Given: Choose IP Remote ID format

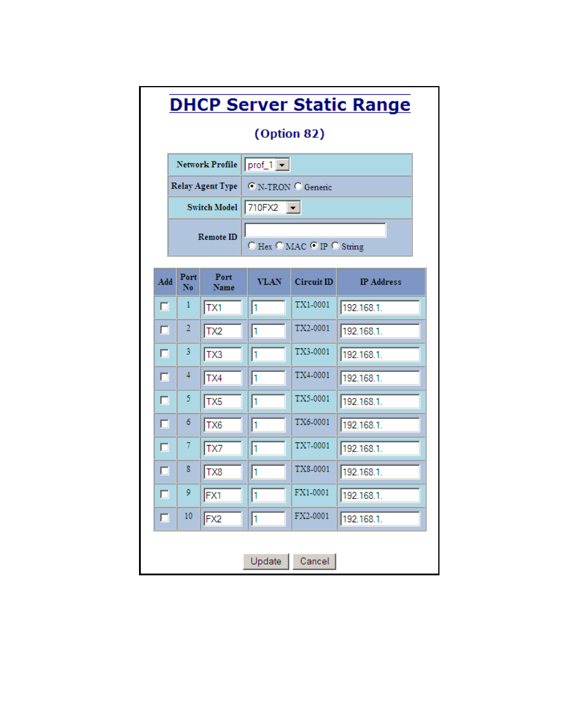Looking at the screenshot, I should click(314, 246).
